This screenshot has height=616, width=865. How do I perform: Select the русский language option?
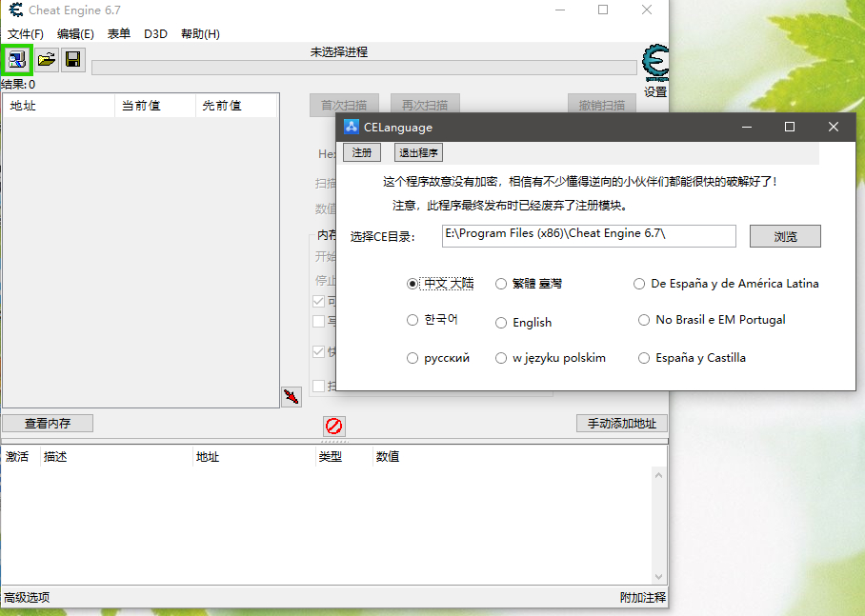(438, 358)
